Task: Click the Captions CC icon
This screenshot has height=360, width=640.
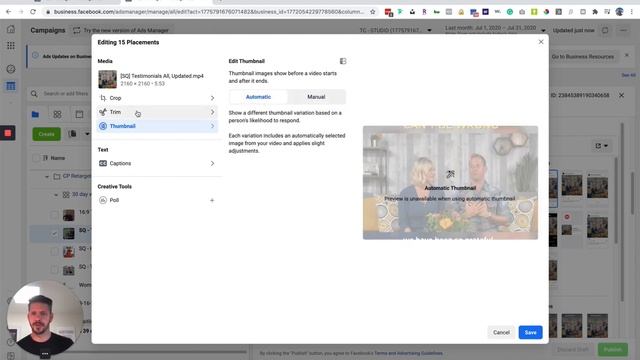Action: (103, 163)
